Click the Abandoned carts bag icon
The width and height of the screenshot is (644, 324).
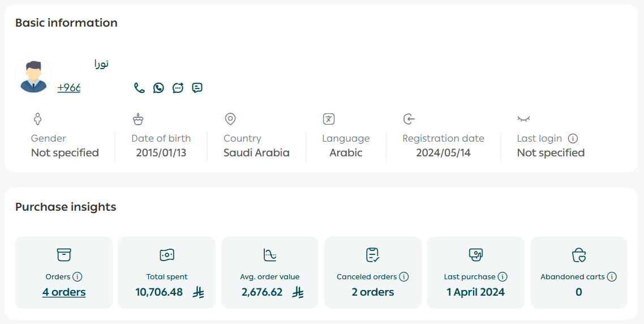(x=578, y=255)
